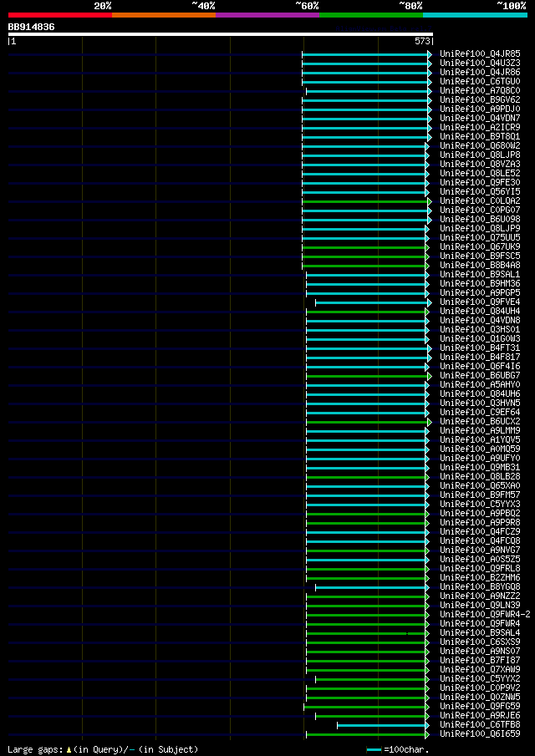Screen dimensions: 535x756
Task: Select the UniRef100_Q680W2 label
Action: (480, 145)
